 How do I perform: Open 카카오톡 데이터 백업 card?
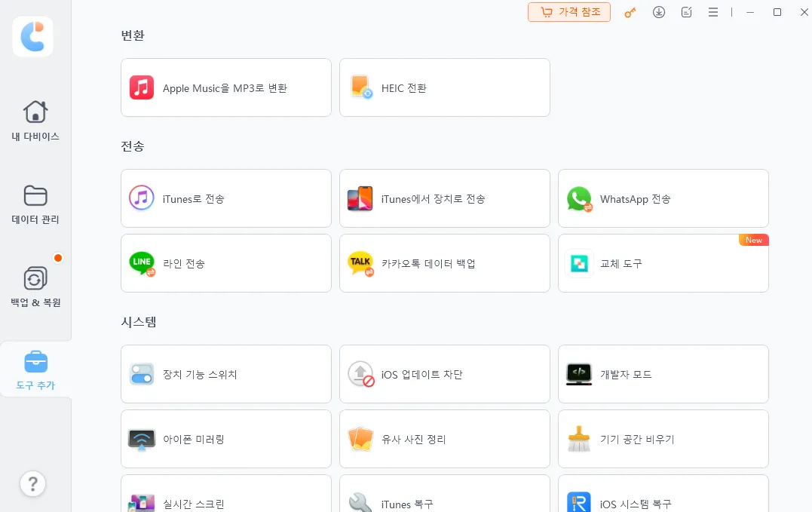point(444,263)
